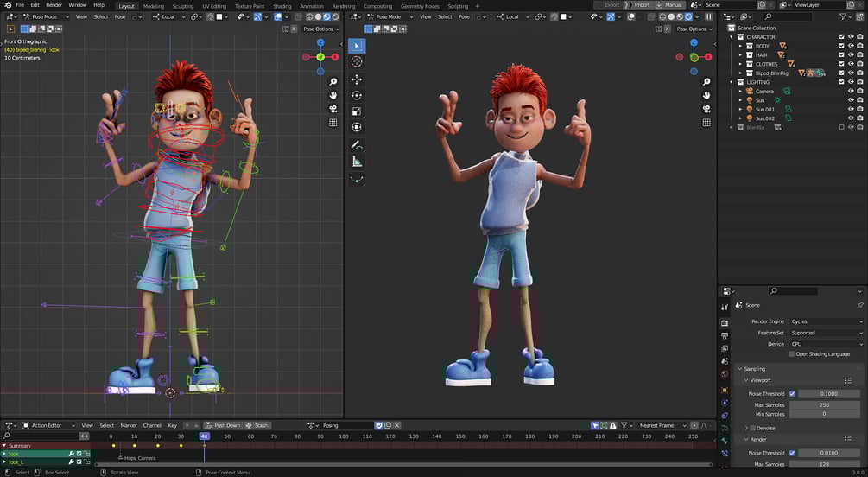Toggle Viewport Noise Threshold checkbox
This screenshot has height=477, width=868.
[792, 393]
